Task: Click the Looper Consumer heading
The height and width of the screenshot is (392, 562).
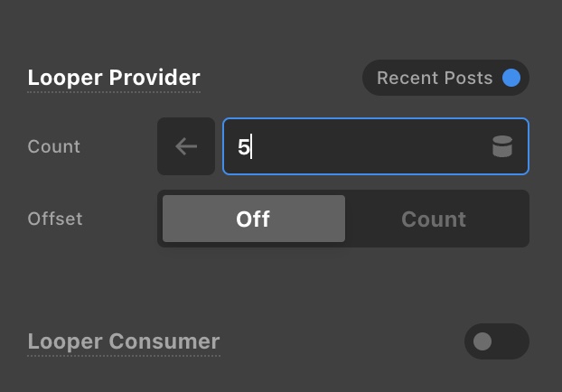Action: 124,341
